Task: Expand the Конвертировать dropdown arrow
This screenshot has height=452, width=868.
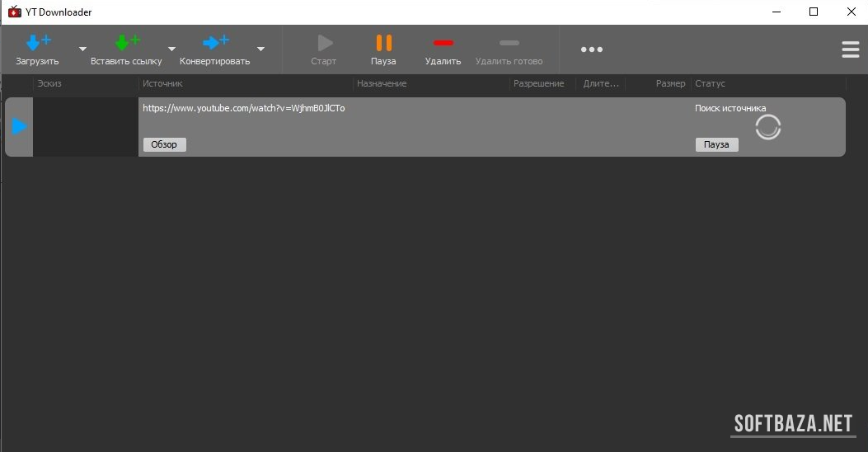Action: 260,49
